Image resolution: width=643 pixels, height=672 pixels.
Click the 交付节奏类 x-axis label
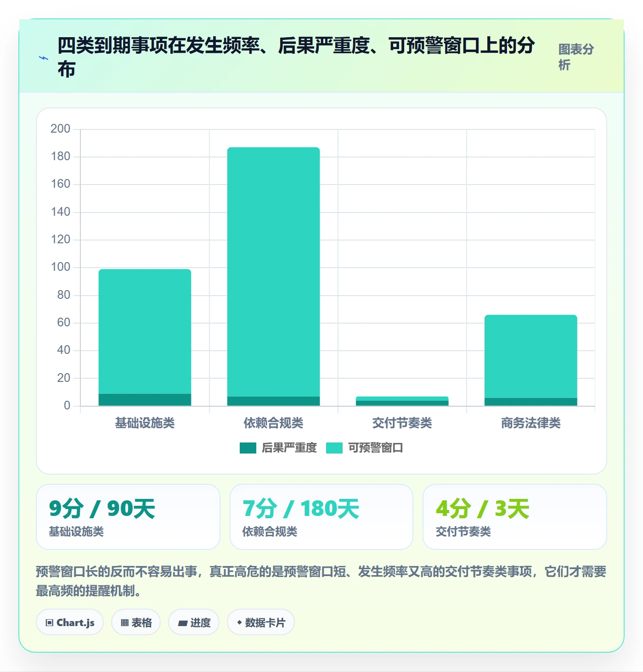pos(402,423)
